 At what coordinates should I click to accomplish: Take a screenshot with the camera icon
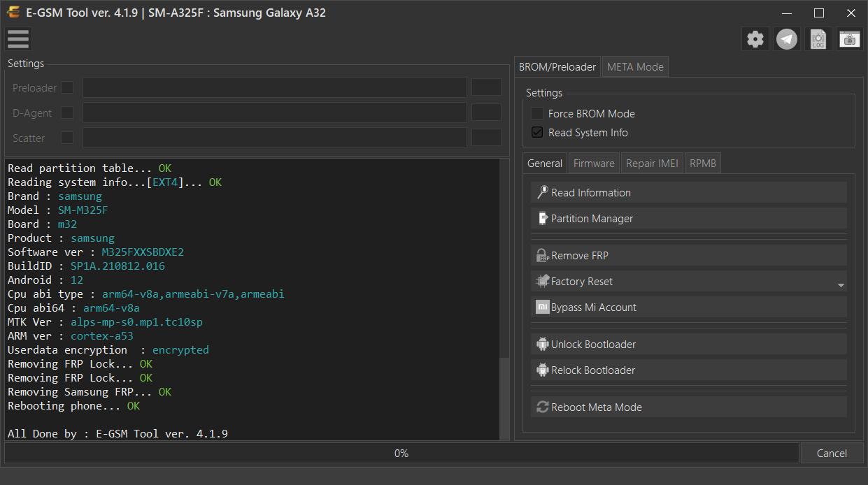(x=850, y=39)
